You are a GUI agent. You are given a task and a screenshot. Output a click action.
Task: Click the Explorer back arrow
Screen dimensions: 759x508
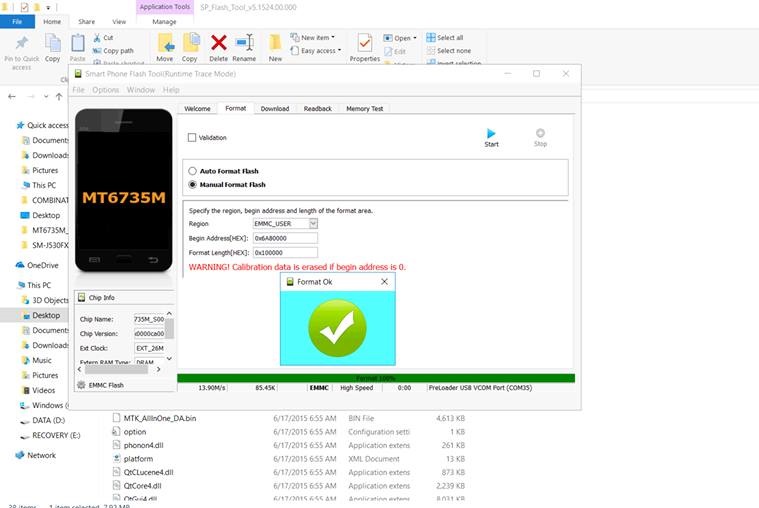(x=12, y=96)
